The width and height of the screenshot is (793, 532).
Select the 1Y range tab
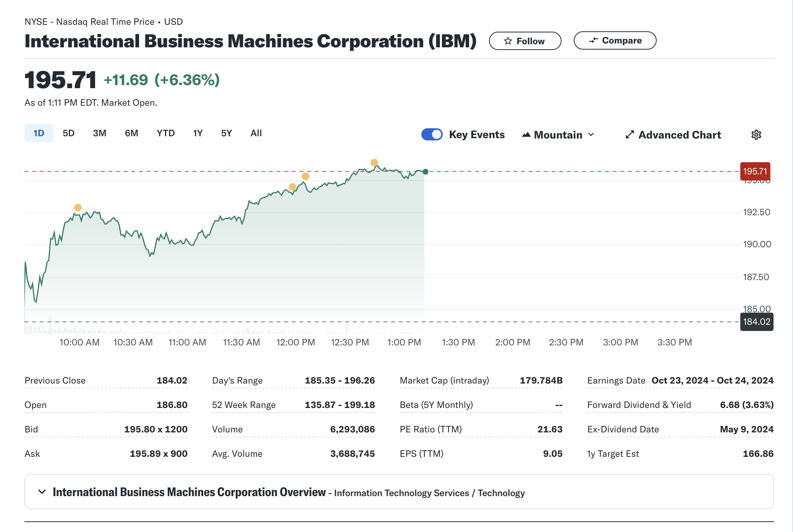pos(198,133)
